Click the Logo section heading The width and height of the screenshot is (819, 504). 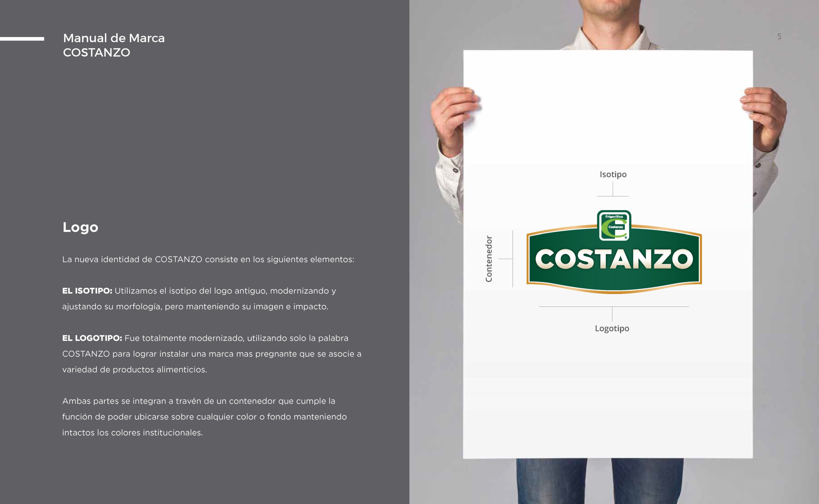click(80, 227)
